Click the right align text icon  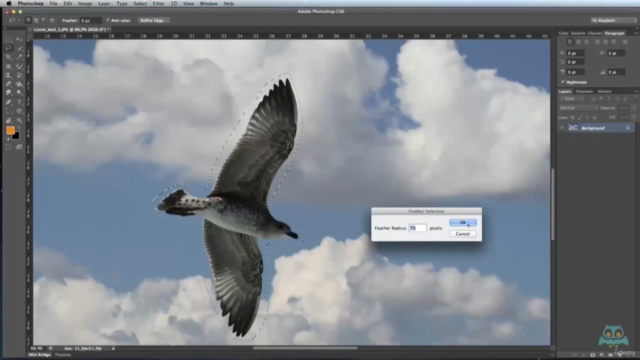coord(586,42)
